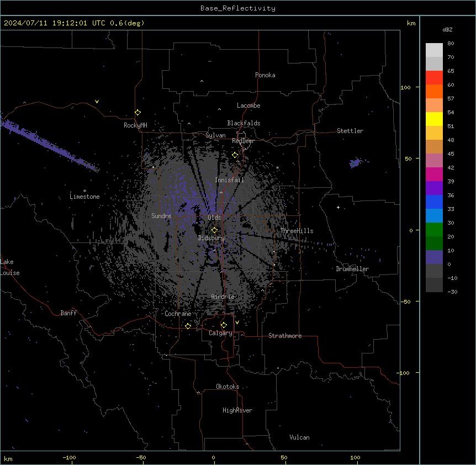Click the Base_Reflectivity title text
Viewport: 476px width, 465px height.
coord(238,8)
